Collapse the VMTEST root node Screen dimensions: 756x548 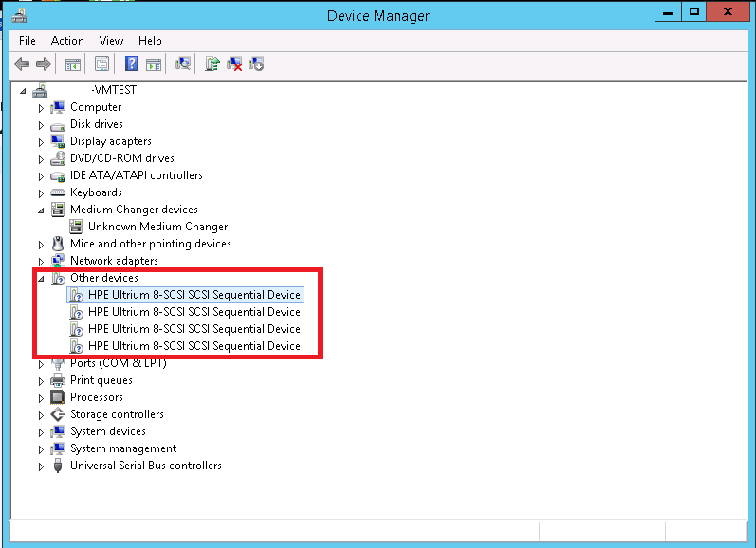click(23, 91)
